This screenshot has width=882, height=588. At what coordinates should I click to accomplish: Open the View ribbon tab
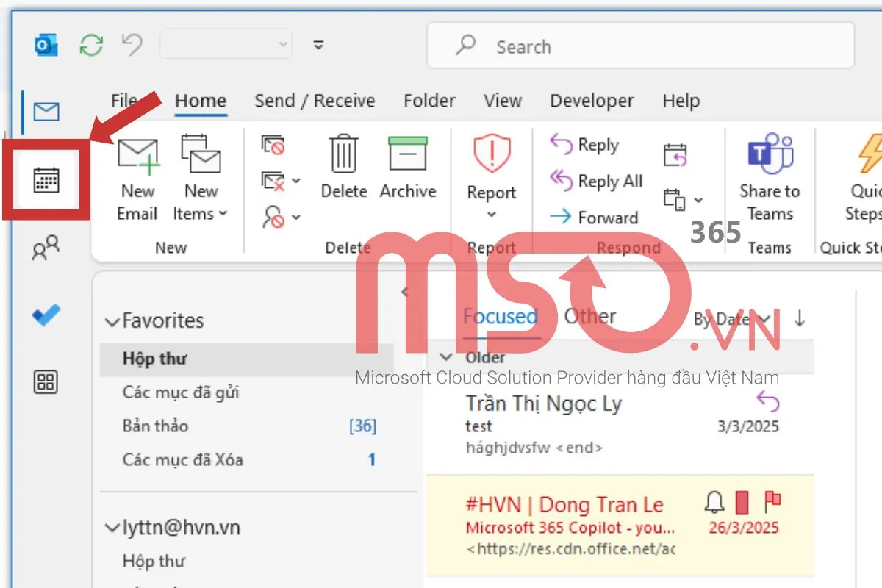coord(503,101)
